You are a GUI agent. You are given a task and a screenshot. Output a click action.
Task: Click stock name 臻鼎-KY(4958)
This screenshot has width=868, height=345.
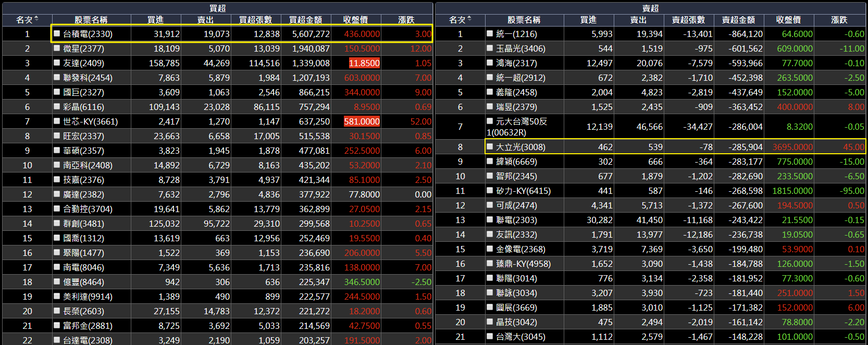(523, 264)
